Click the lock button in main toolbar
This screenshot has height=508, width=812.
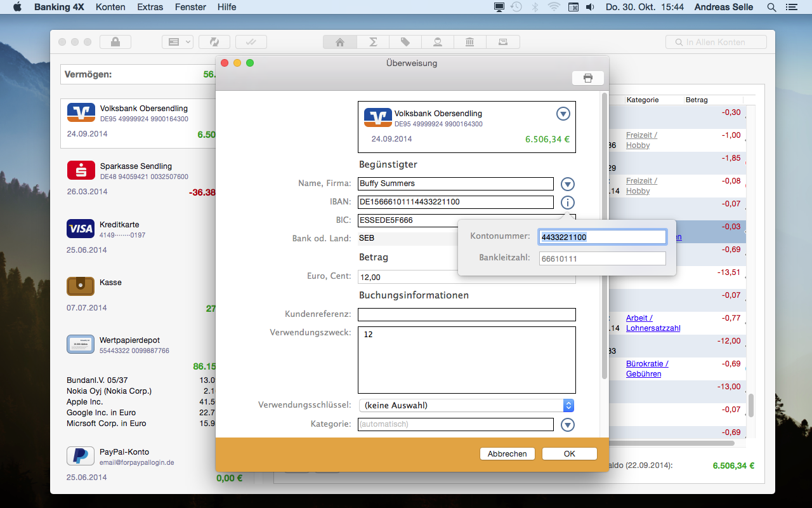coord(115,42)
